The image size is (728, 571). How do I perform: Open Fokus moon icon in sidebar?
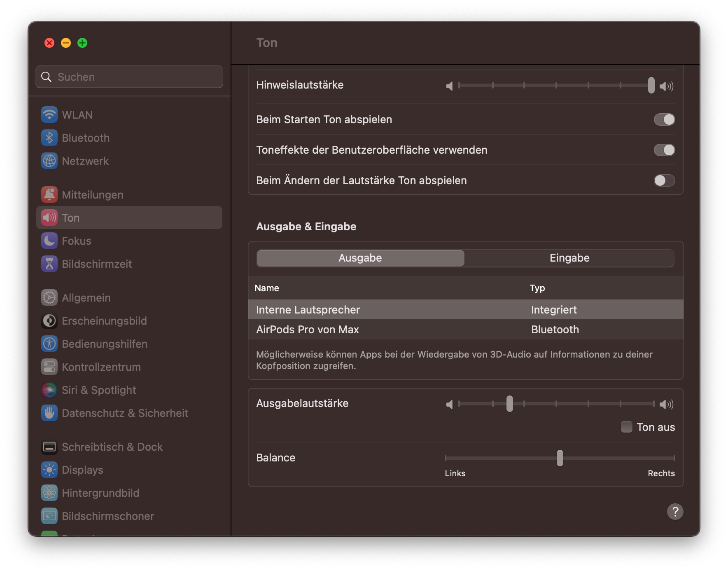49,241
